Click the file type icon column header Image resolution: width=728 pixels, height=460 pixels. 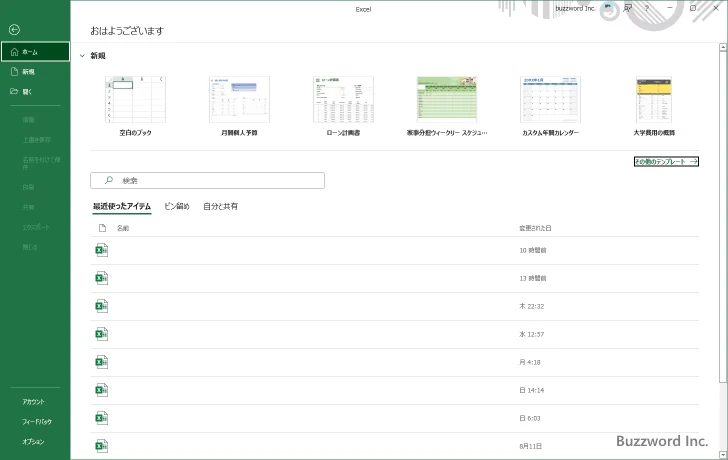point(103,228)
